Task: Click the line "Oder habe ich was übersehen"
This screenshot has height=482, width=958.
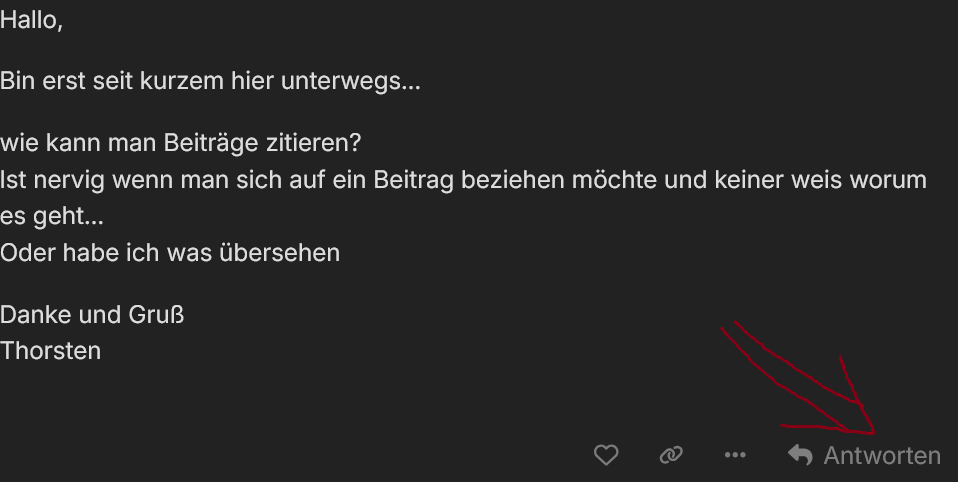Action: (x=170, y=253)
